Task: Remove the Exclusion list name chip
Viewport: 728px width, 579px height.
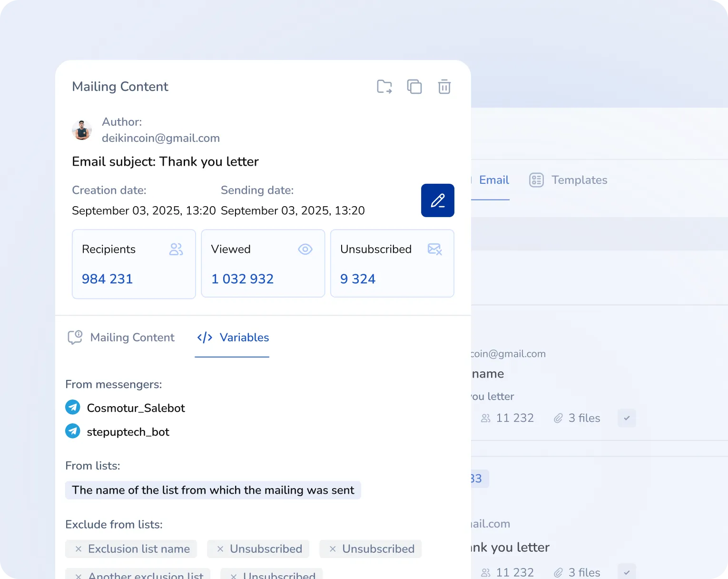Action: 79,549
